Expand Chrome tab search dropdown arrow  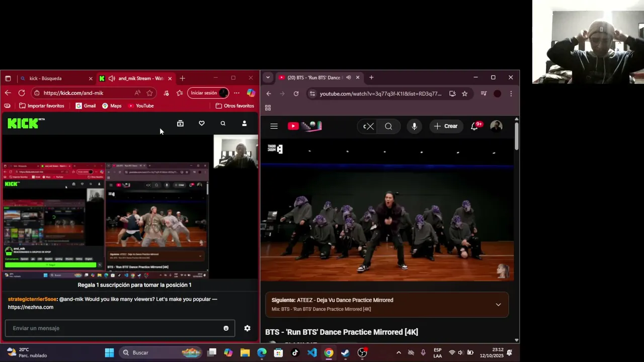point(268,77)
